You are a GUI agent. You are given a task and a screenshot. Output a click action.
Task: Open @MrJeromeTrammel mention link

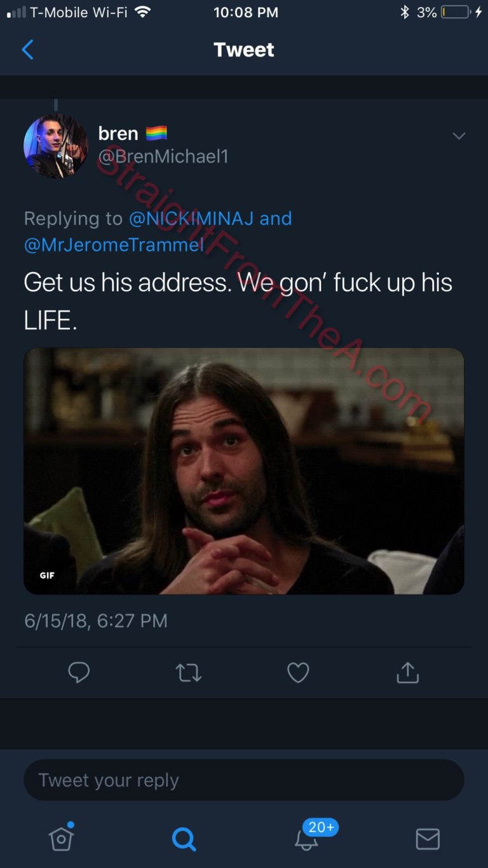click(114, 245)
